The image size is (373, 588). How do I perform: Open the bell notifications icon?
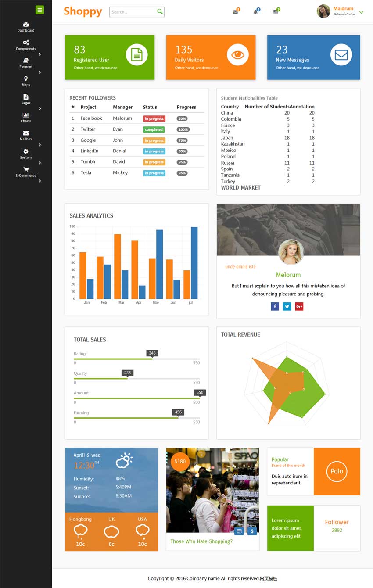pos(255,12)
